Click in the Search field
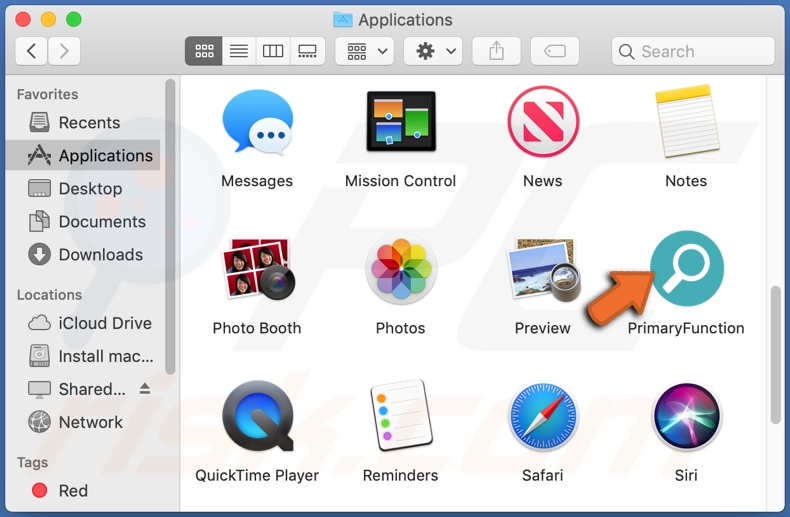Image resolution: width=790 pixels, height=517 pixels. point(693,51)
